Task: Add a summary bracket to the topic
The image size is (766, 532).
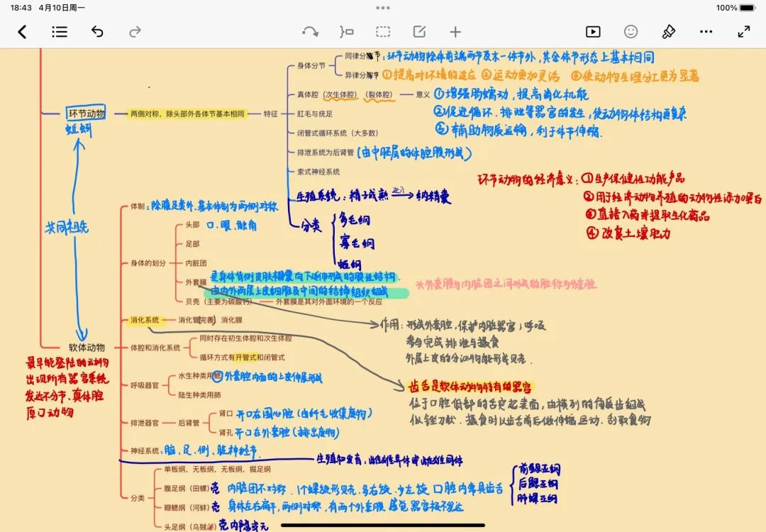Action: coord(346,32)
